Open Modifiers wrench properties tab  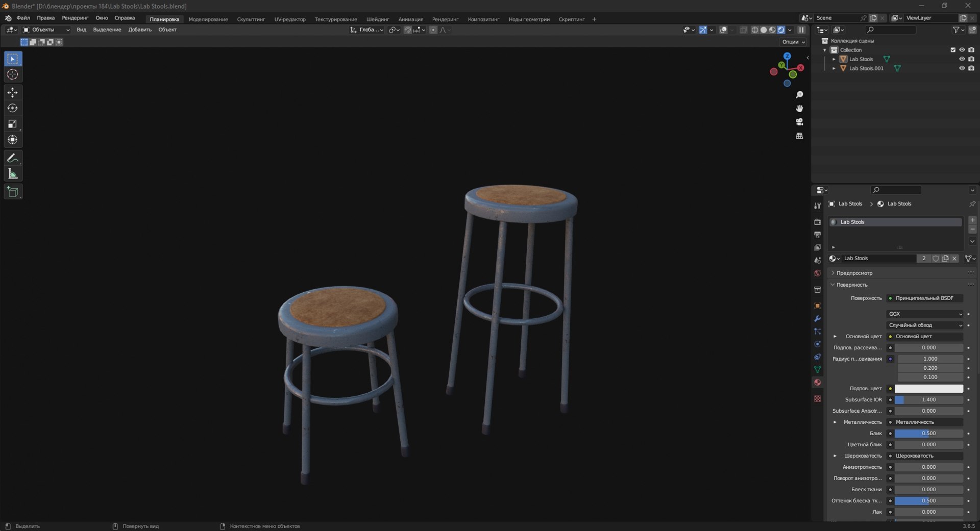817,318
